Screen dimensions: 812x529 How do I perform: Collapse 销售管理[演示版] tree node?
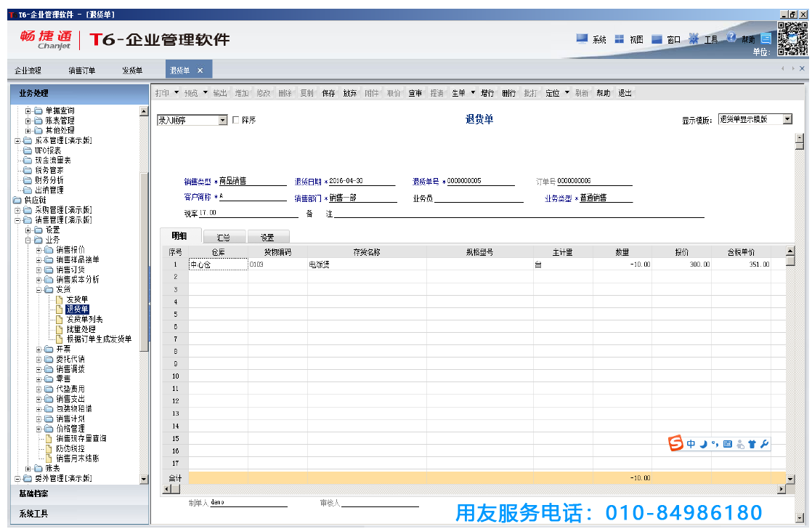click(17, 220)
